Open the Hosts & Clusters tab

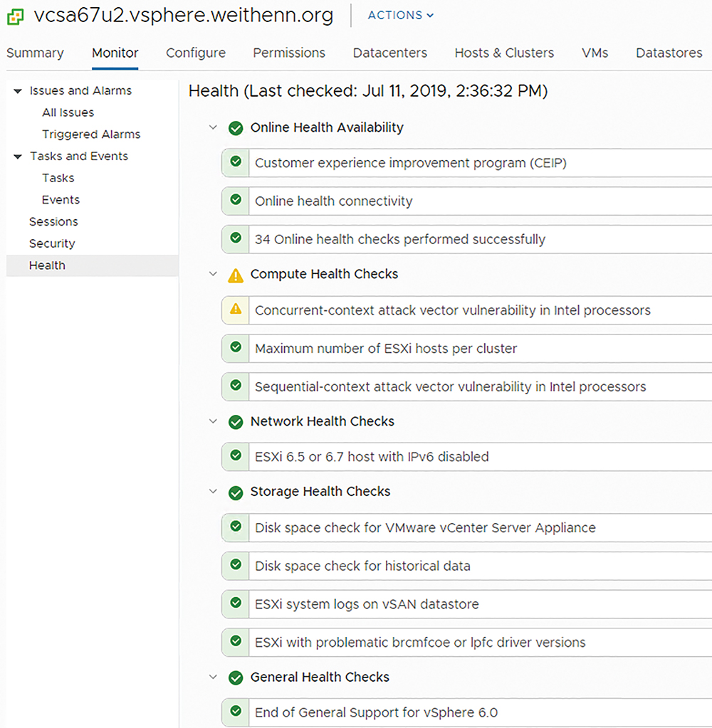point(504,53)
